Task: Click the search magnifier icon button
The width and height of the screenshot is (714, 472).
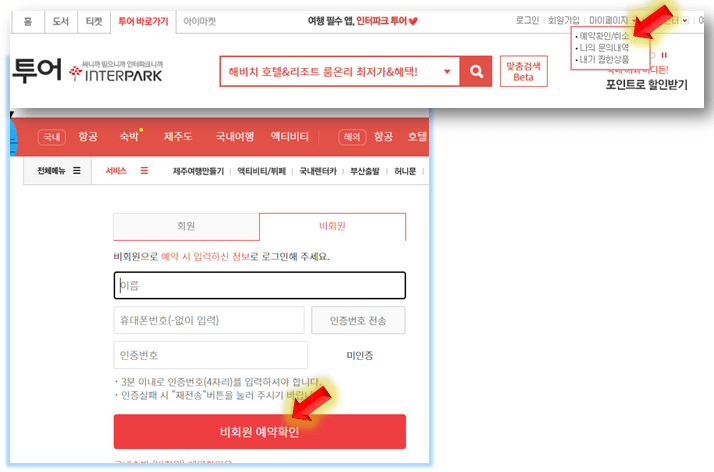Action: (x=476, y=71)
